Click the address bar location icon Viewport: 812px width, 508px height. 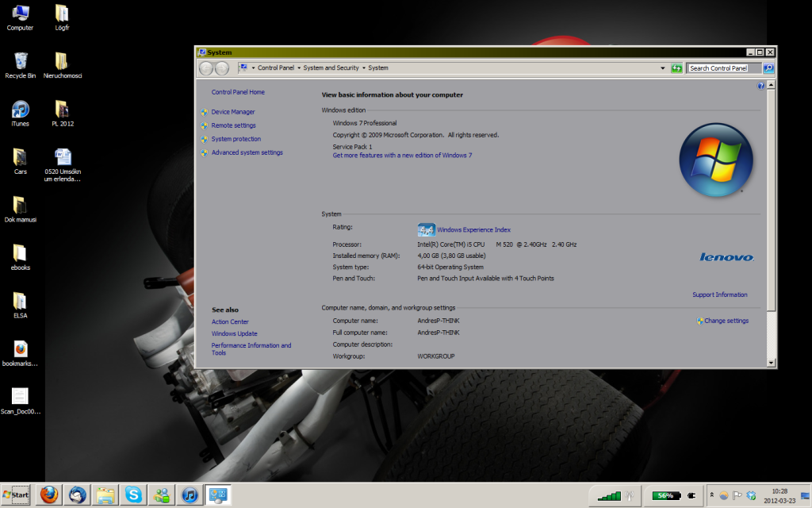coord(243,68)
